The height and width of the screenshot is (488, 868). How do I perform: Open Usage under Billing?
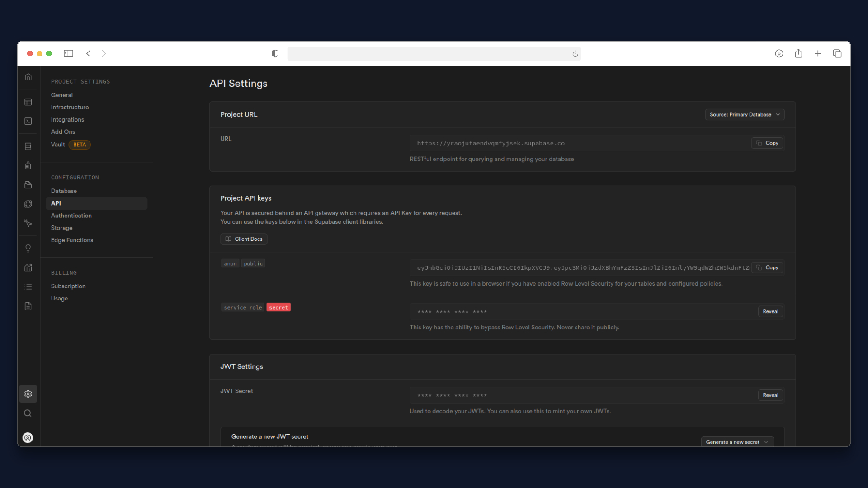tap(59, 298)
